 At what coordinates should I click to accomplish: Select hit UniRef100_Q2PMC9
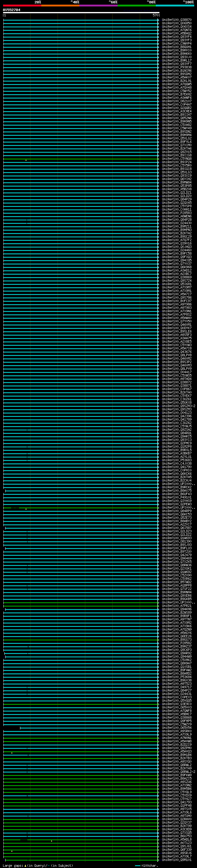click(177, 443)
